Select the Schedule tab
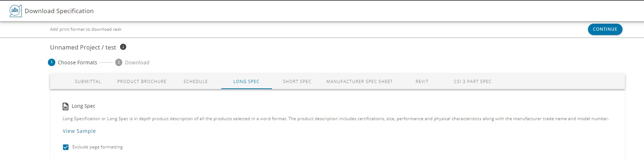Viewport: 644px width, 159px height. (x=196, y=82)
